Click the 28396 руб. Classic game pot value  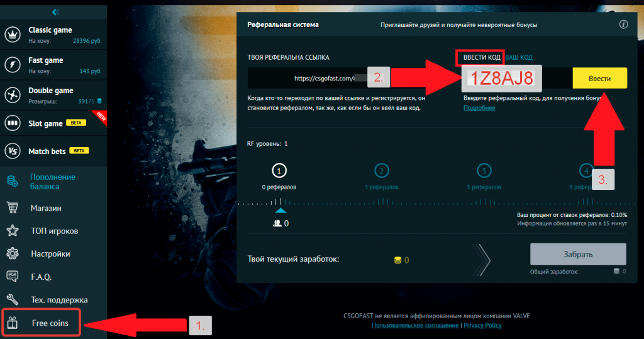click(x=87, y=41)
